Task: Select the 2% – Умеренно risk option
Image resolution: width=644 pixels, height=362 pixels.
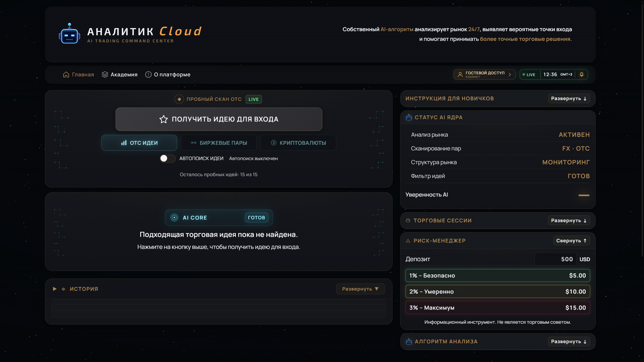Action: 498,292
